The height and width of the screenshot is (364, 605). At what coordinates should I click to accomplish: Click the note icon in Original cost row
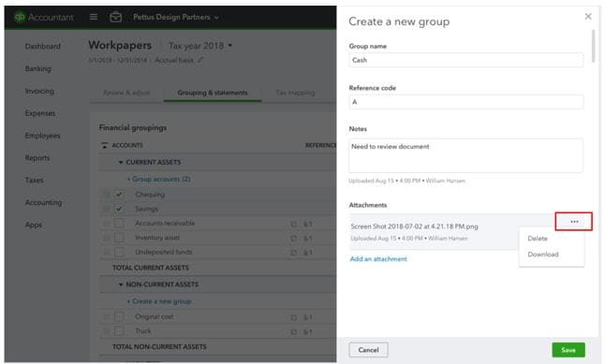294,317
